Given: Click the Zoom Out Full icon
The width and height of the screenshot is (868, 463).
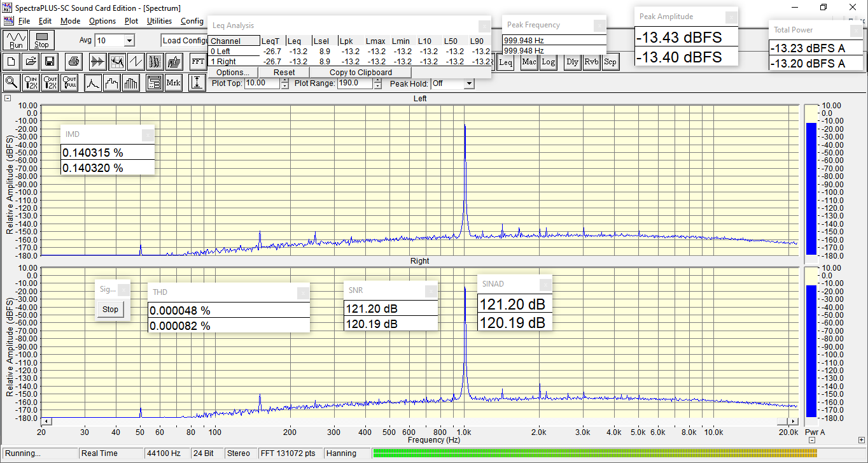Looking at the screenshot, I should 69,82.
